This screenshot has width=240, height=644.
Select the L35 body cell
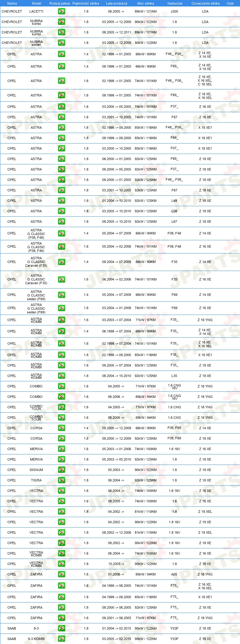click(x=174, y=376)
